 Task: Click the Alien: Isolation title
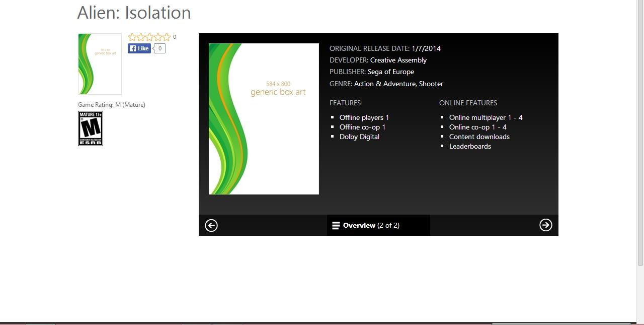[134, 12]
